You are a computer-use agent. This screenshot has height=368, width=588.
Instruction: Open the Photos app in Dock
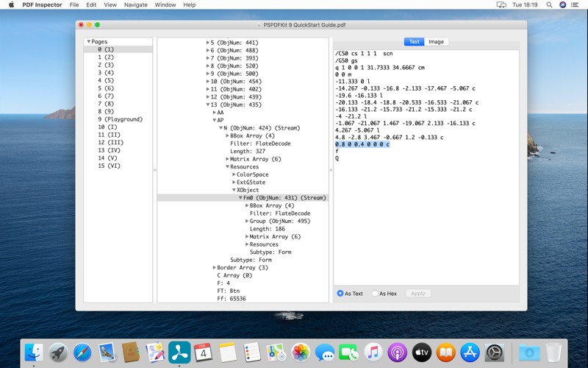[300, 353]
